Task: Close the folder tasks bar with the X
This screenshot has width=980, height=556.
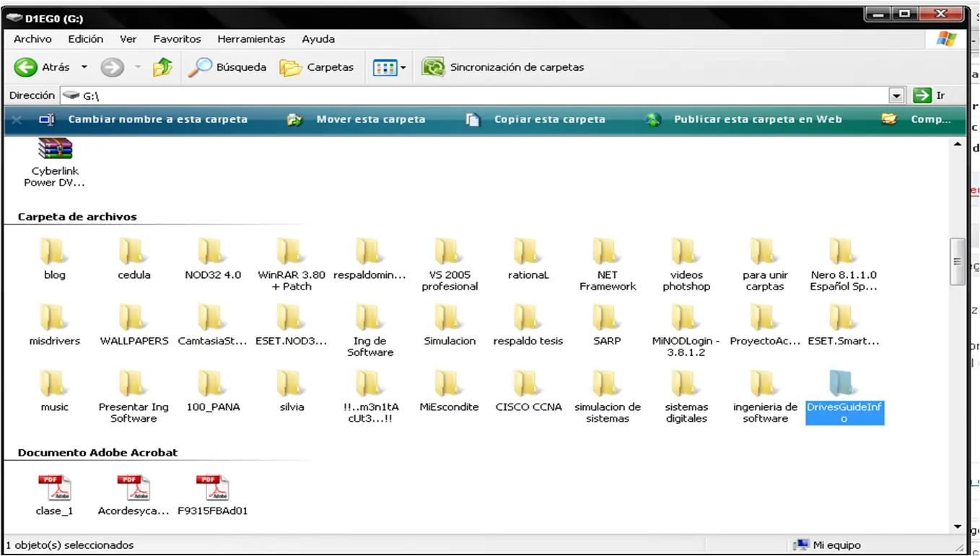Action: click(17, 120)
